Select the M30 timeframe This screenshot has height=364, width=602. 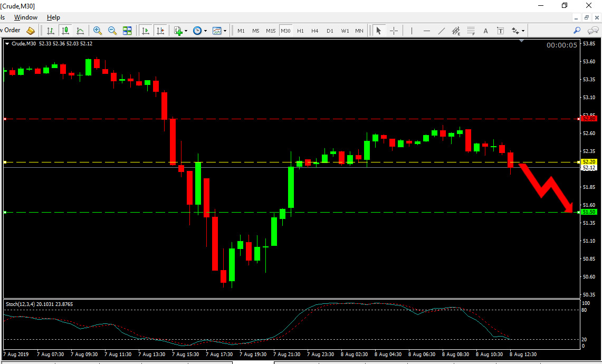285,31
